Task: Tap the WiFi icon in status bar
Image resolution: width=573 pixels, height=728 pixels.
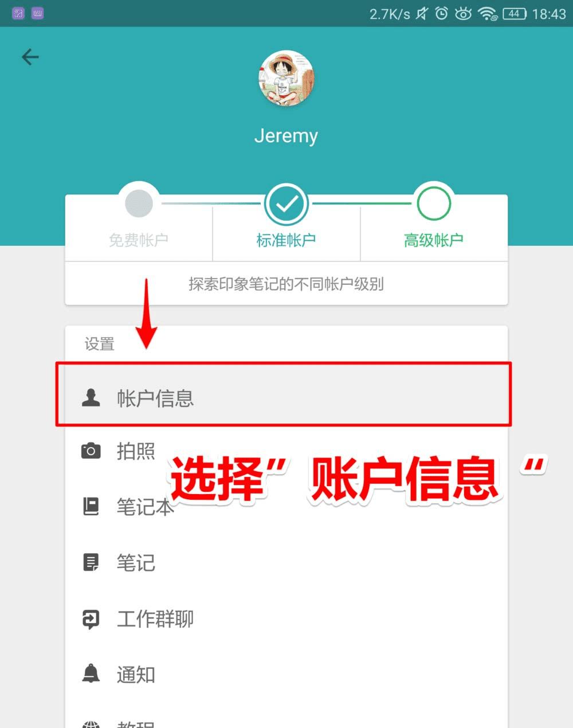Action: 488,14
